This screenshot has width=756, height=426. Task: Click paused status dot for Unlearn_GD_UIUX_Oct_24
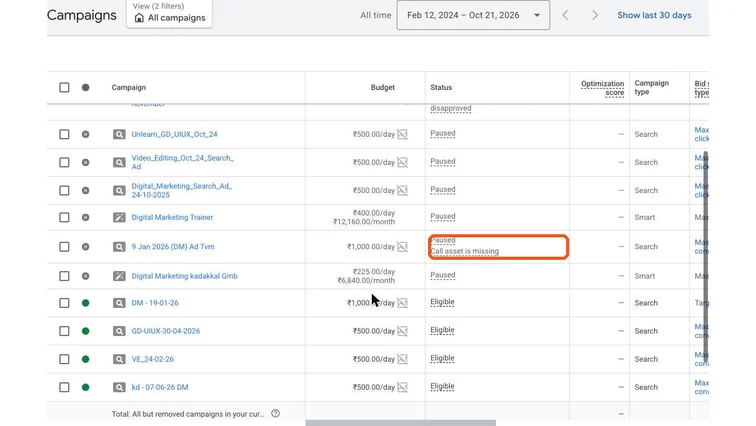[x=85, y=134]
